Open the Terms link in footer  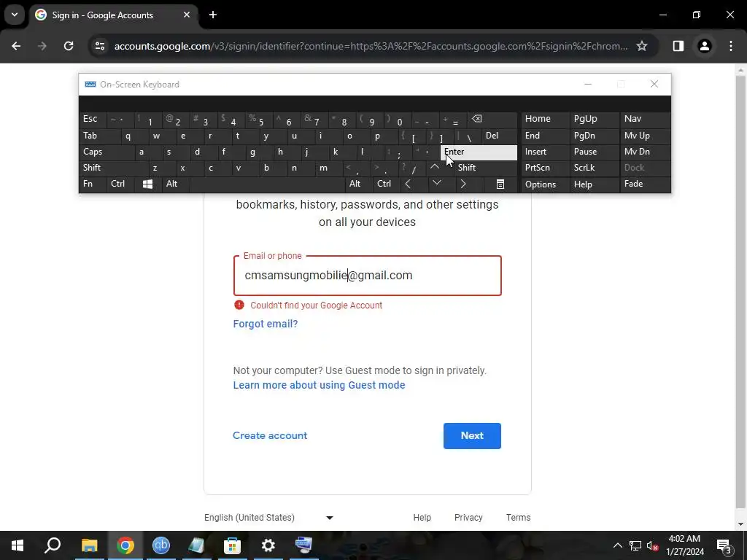(x=519, y=518)
